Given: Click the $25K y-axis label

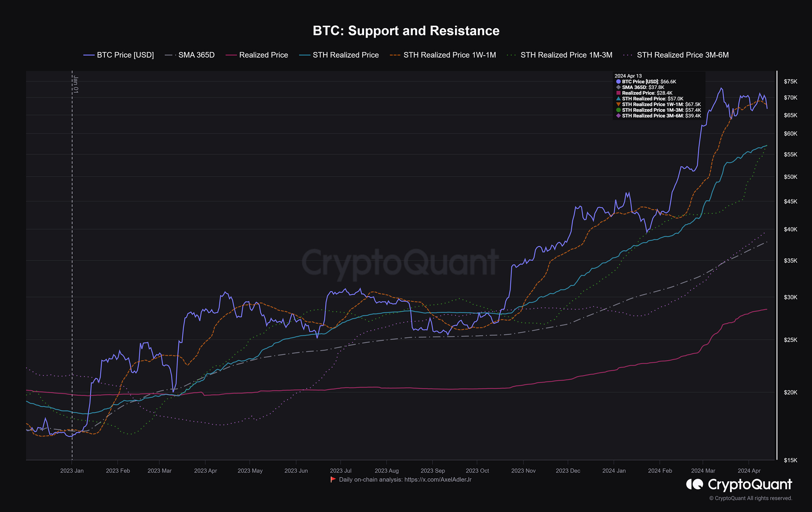Looking at the screenshot, I should tap(790, 340).
